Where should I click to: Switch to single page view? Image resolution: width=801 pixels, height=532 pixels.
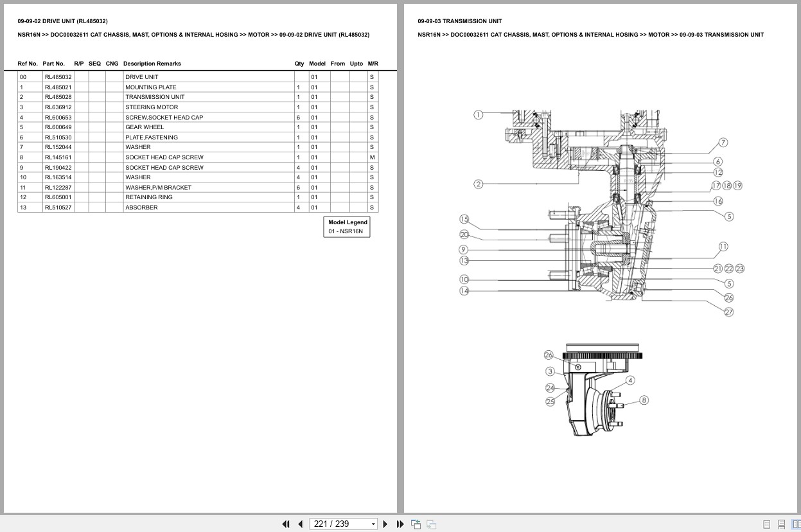[766, 524]
